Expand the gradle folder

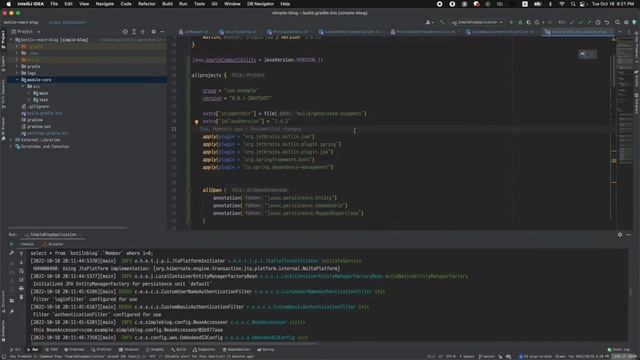coord(17,66)
